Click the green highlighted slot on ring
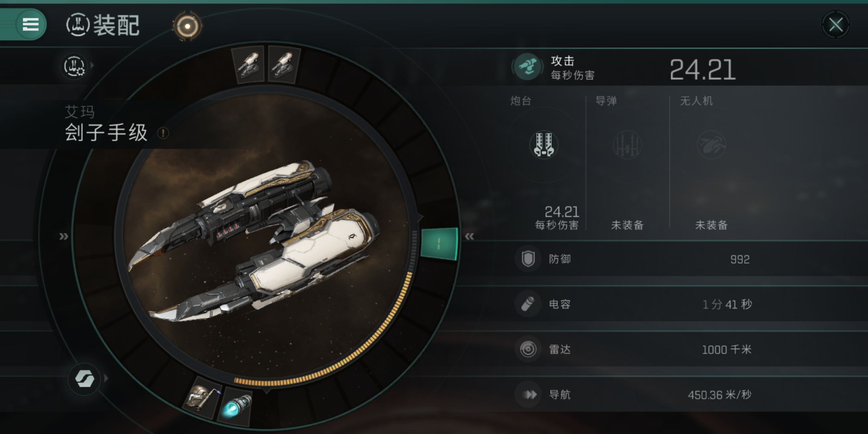Viewport: 868px width, 434px height. pos(439,244)
